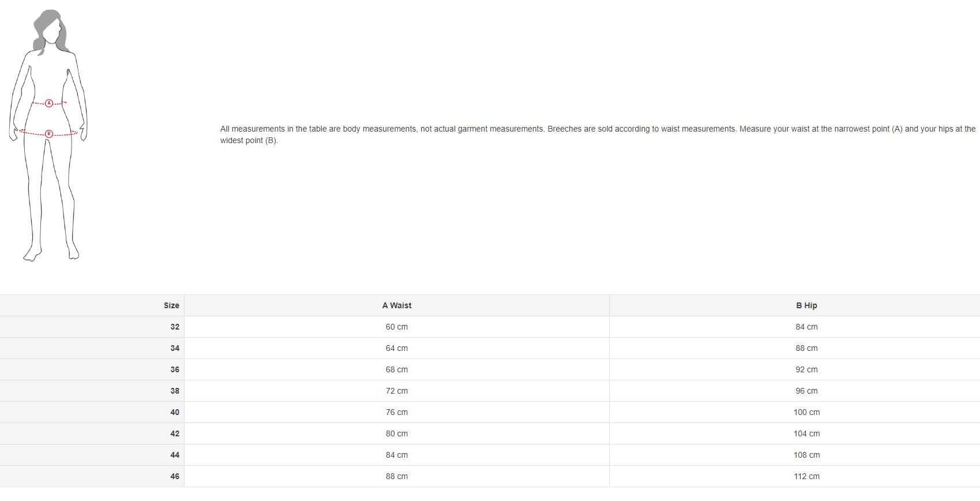Click the 92 cm hip cell
Image resolution: width=980 pixels, height=501 pixels.
[x=806, y=369]
